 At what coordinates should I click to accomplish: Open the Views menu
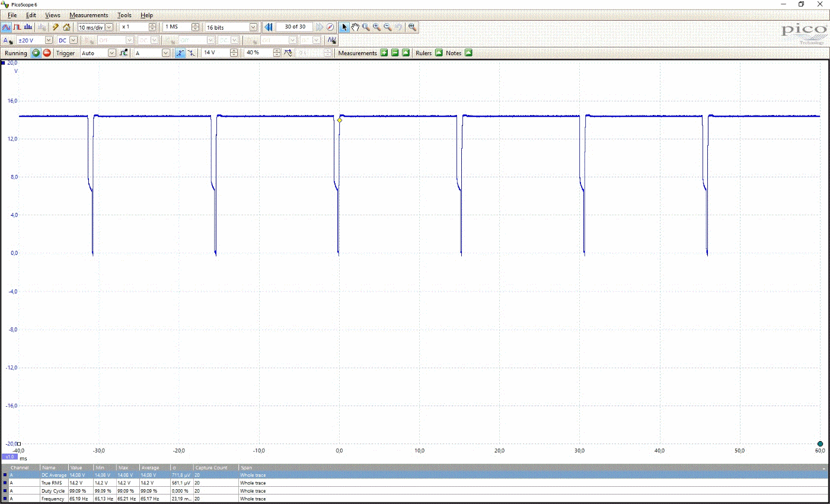(x=53, y=15)
